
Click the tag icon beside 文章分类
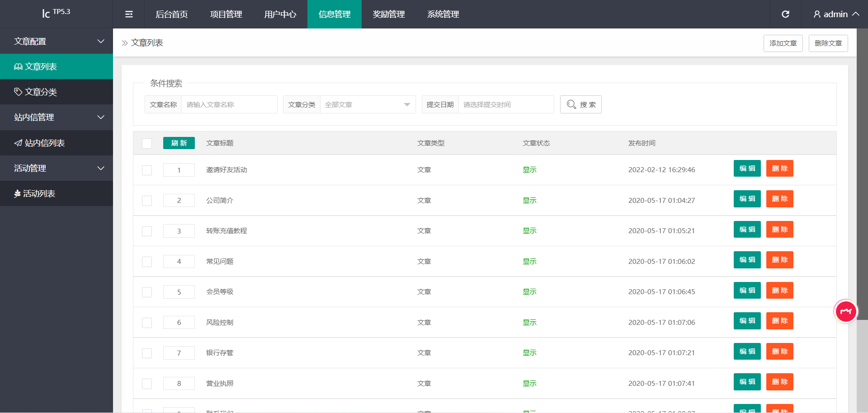pos(18,92)
